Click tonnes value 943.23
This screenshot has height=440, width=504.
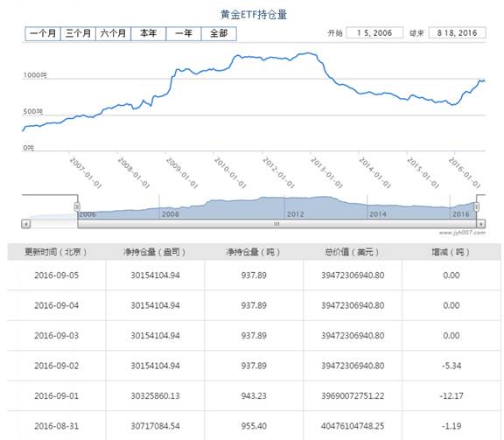pyautogui.click(x=254, y=396)
